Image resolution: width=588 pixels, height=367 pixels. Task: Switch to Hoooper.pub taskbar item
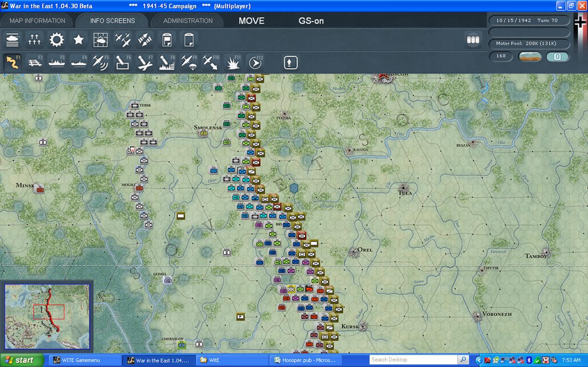click(x=305, y=360)
